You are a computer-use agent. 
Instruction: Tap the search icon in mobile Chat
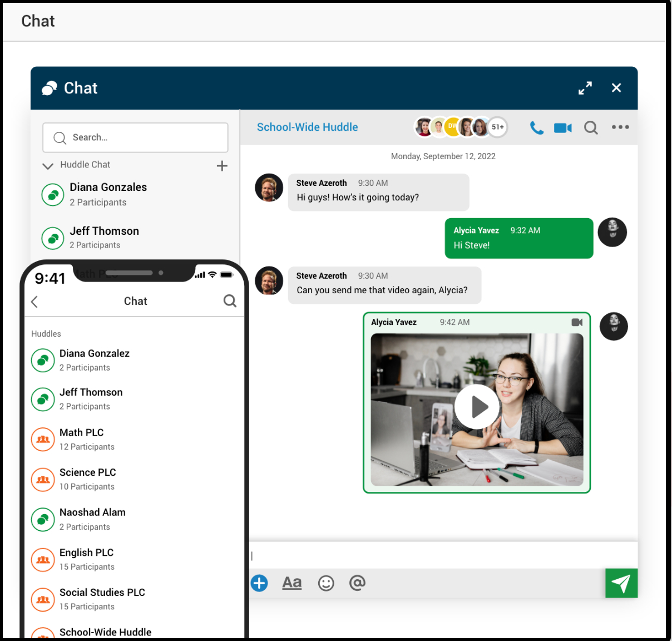(x=230, y=301)
